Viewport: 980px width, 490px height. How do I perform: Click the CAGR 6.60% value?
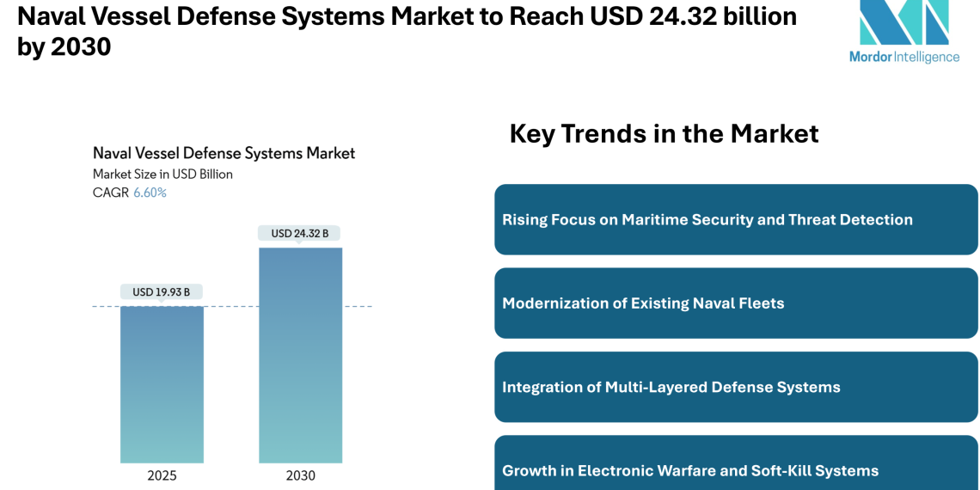point(150,193)
